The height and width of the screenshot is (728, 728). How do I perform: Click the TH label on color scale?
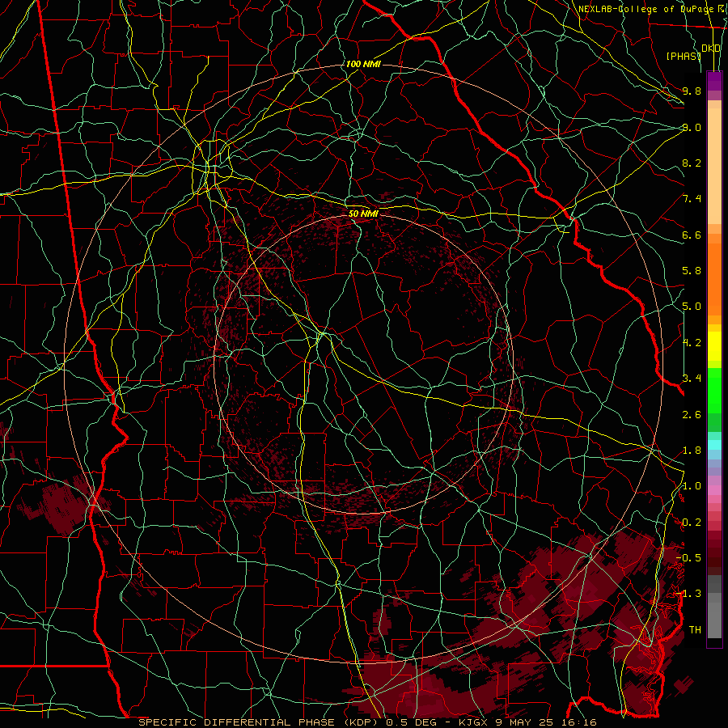(x=695, y=630)
